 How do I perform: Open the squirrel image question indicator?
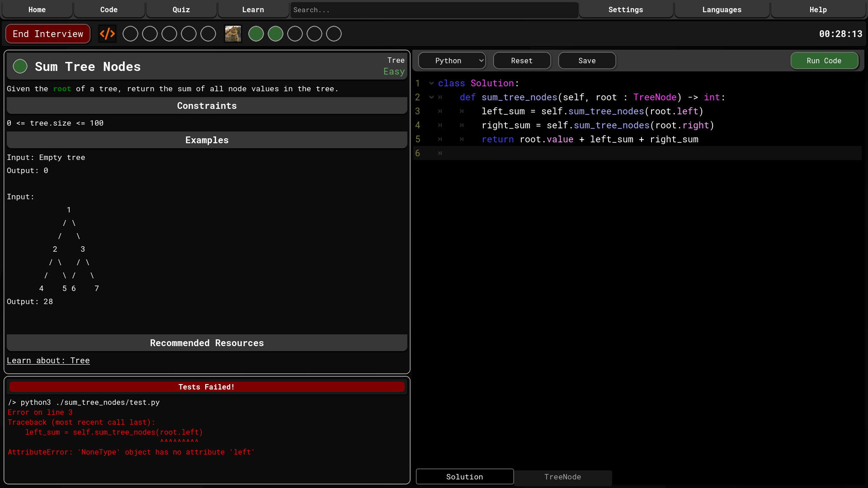[232, 33]
